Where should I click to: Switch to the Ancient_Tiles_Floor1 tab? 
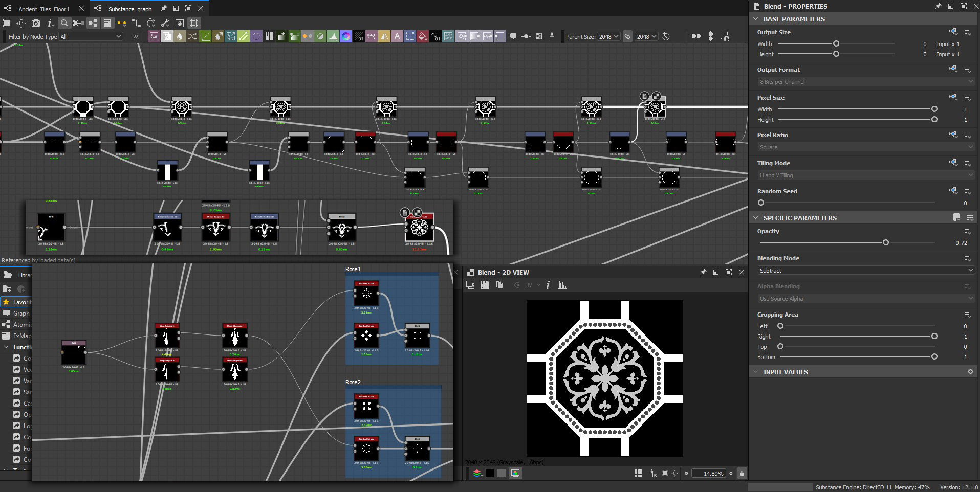pos(44,9)
